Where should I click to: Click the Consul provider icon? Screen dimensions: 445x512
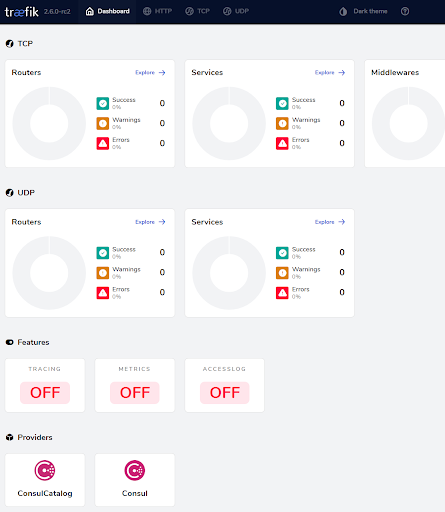(x=135, y=470)
